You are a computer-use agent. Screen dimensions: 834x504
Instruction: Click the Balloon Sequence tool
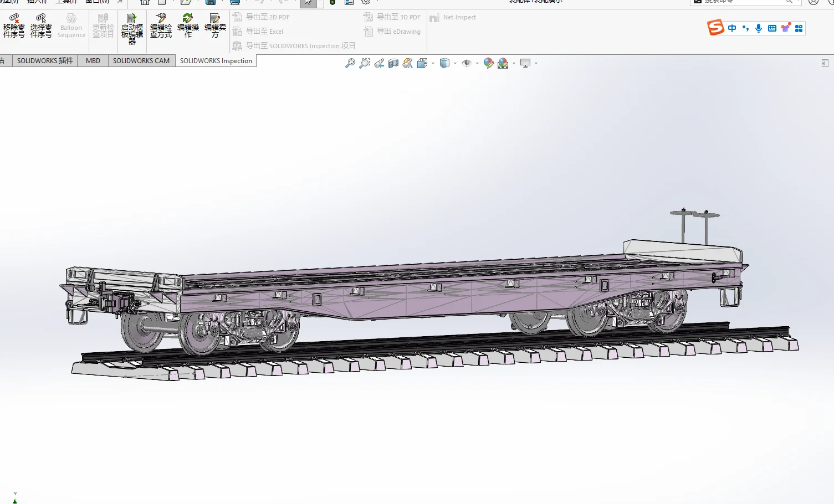(71, 25)
